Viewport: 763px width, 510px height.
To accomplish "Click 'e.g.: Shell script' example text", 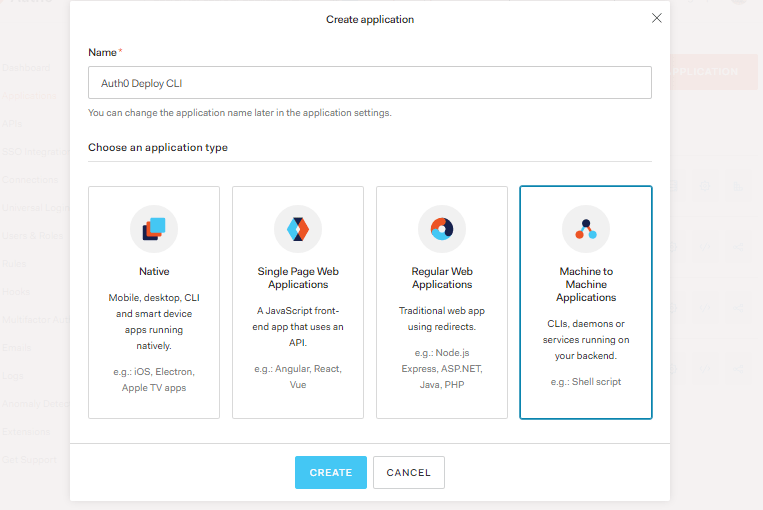I will 586,382.
